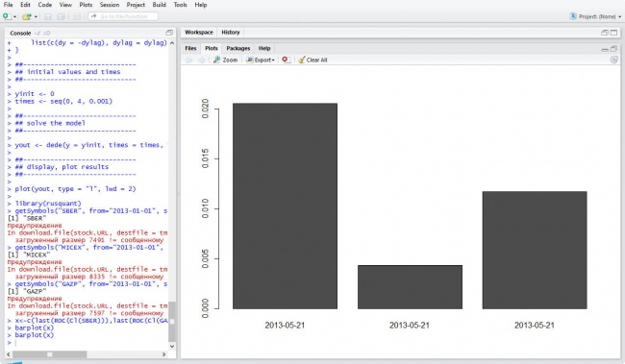Click the console line 'library(rusquant)'

(x=48, y=203)
